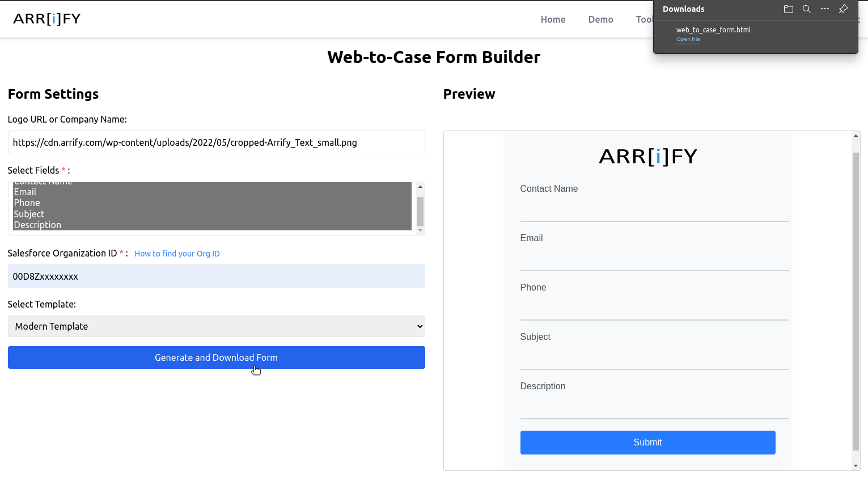Open the Demo page

600,19
